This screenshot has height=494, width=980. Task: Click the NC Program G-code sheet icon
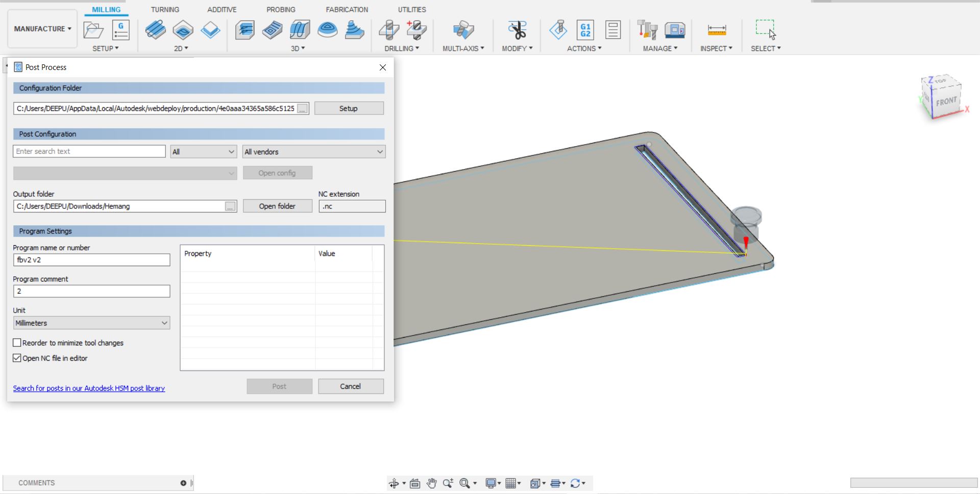point(120,30)
